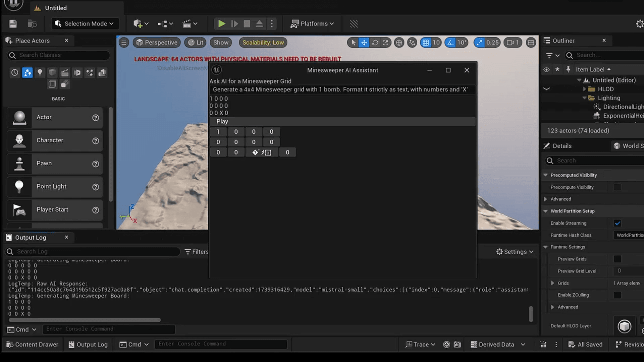Open the Perspective view mode menu
Viewport: 644px width, 362px height.
click(157, 43)
